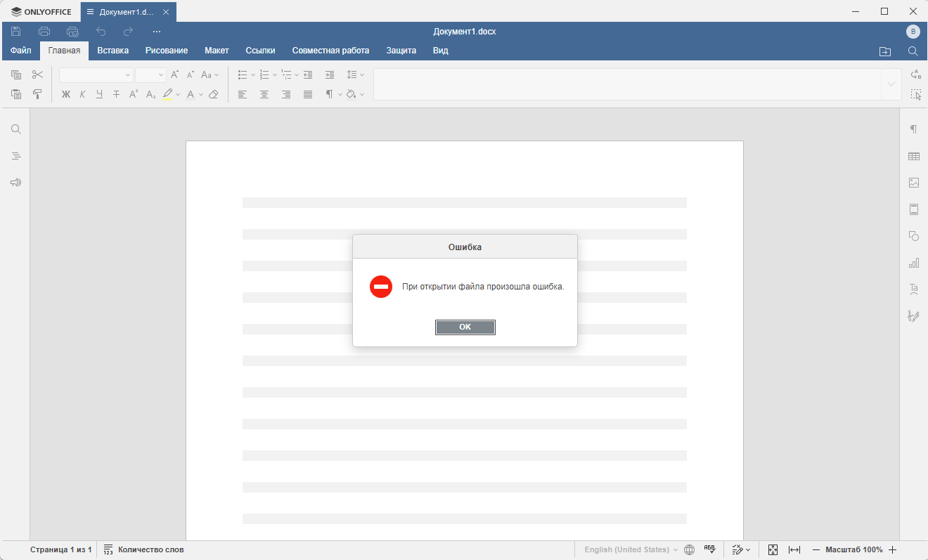Open Paragraph line spacing dropdown
The width and height of the screenshot is (928, 560).
356,74
